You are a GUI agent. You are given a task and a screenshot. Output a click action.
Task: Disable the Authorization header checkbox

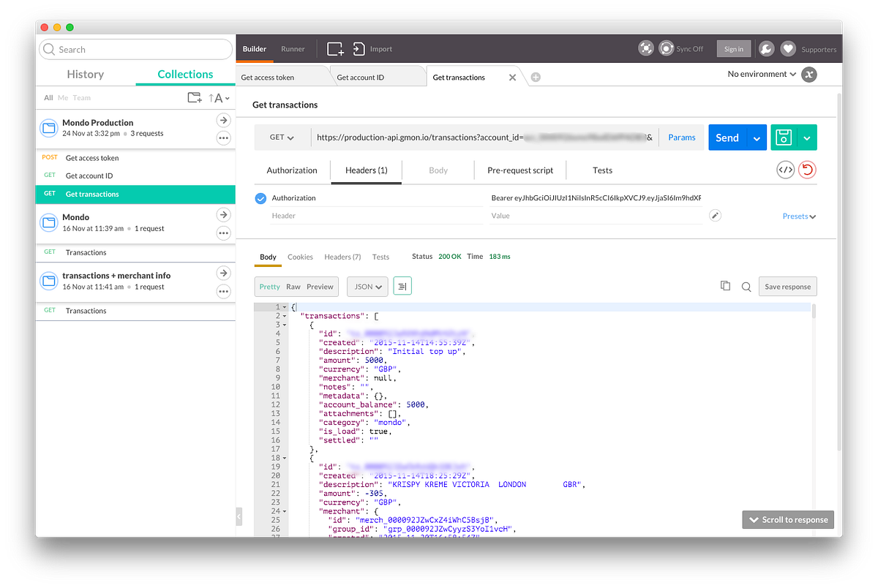[x=260, y=197]
